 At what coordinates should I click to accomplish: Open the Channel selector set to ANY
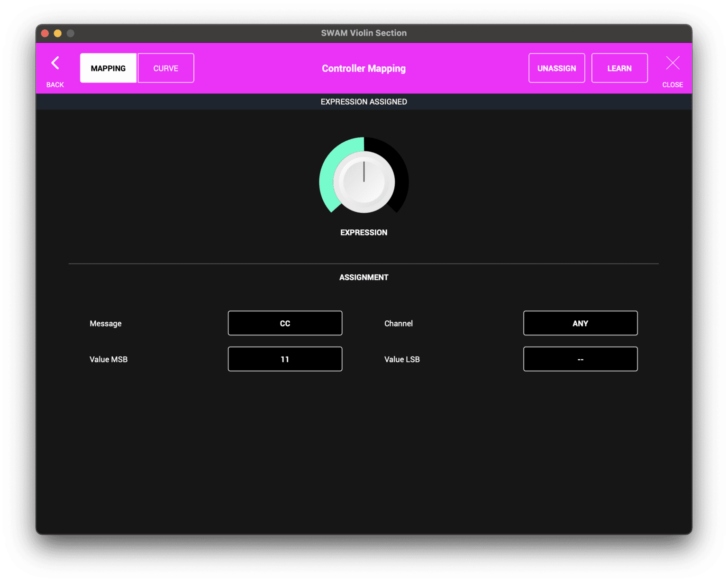580,323
